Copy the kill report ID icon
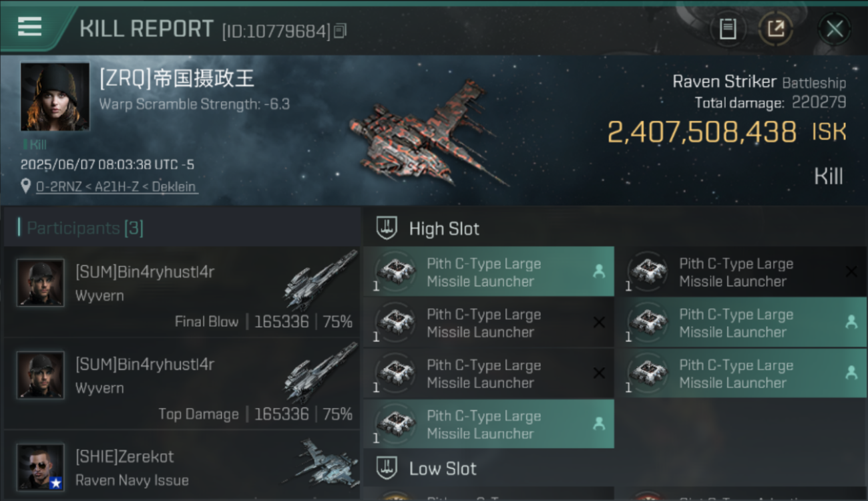Screen dimensions: 868x501 pyautogui.click(x=341, y=31)
